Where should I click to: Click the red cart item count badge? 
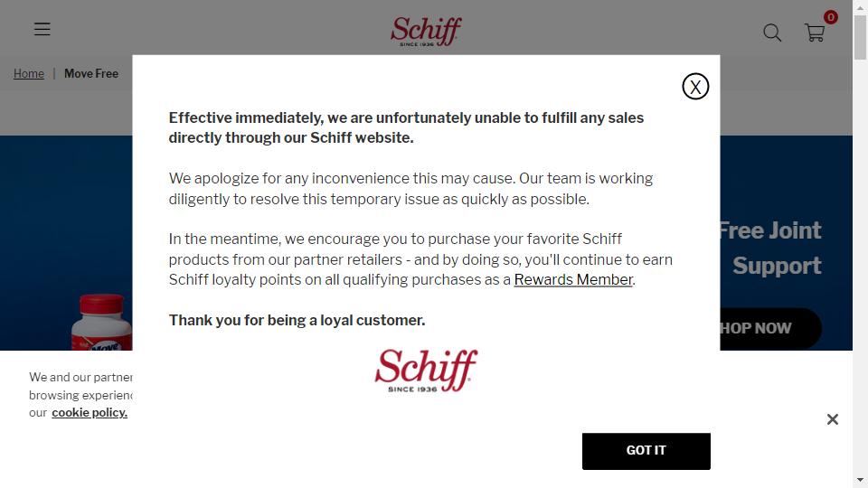pos(830,17)
